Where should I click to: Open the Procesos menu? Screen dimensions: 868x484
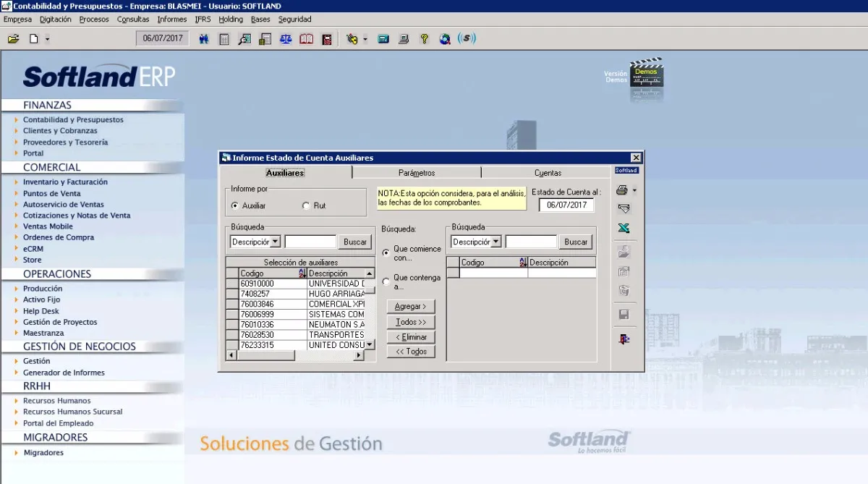(94, 20)
